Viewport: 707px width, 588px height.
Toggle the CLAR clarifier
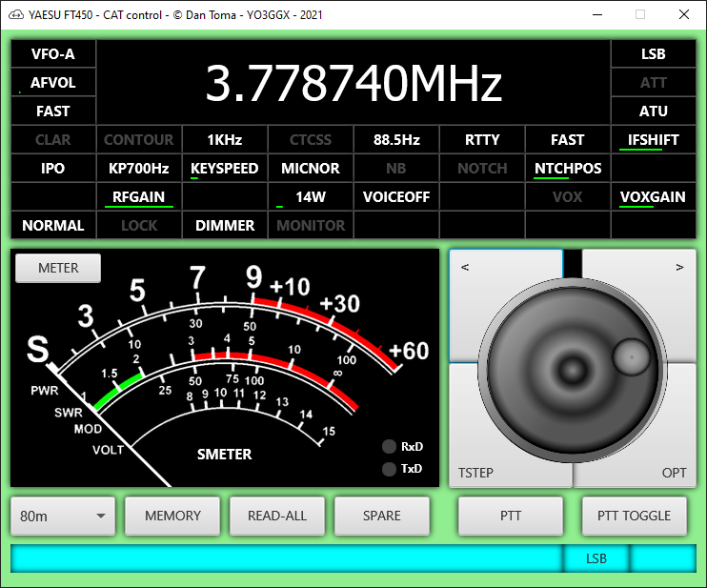[x=53, y=140]
